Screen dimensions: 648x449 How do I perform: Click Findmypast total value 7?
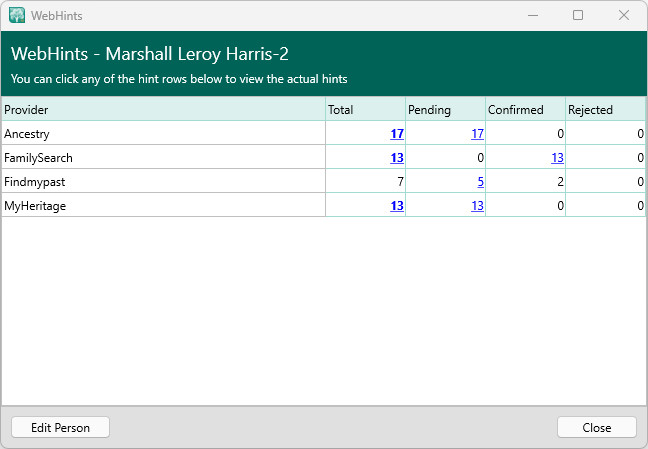point(400,182)
